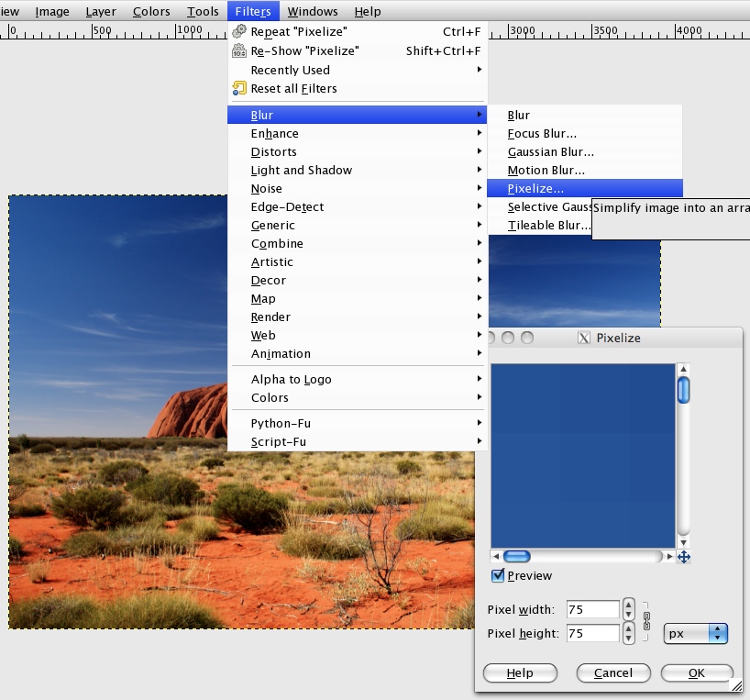The image size is (750, 700).
Task: Select Repeat "Pixelize" menu entry
Action: click(358, 31)
